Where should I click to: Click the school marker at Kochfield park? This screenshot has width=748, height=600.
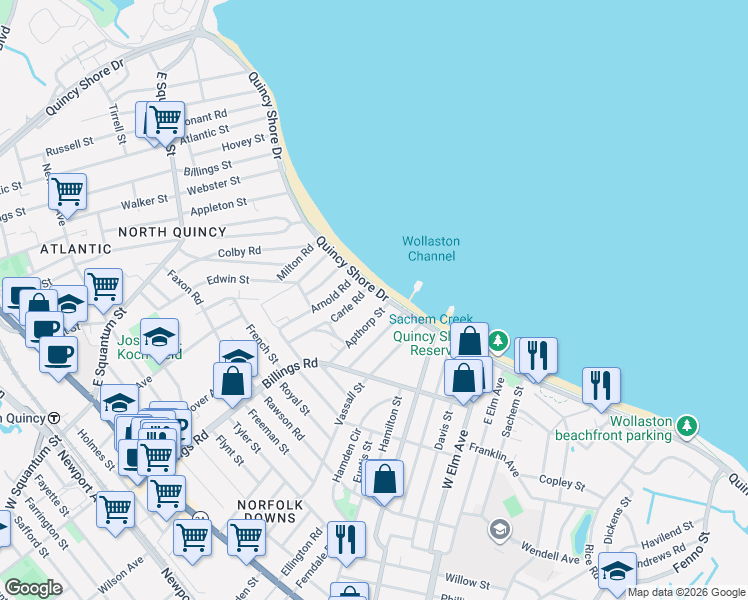coord(159,341)
